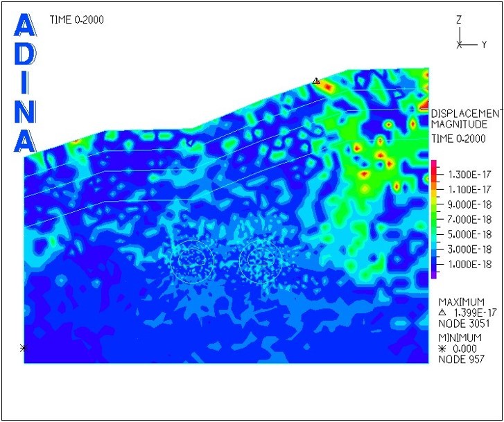Screen dimensions: 504x422
Task: Select the maximum displacement triangle marker on the slope
Action: 316,81
